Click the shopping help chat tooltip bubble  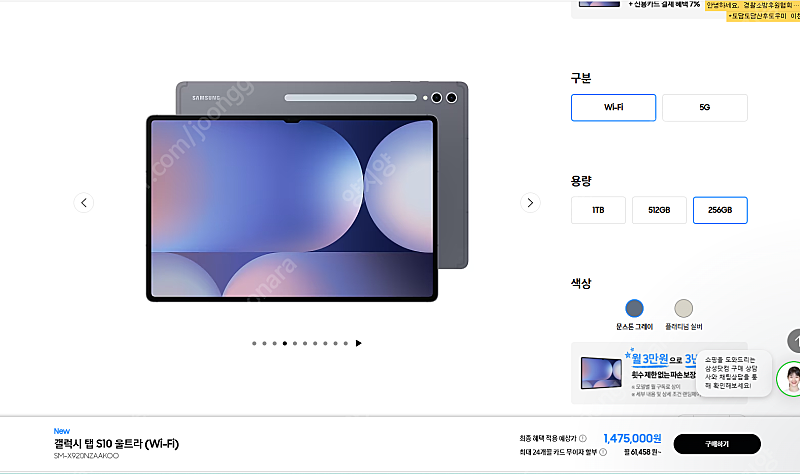733,373
